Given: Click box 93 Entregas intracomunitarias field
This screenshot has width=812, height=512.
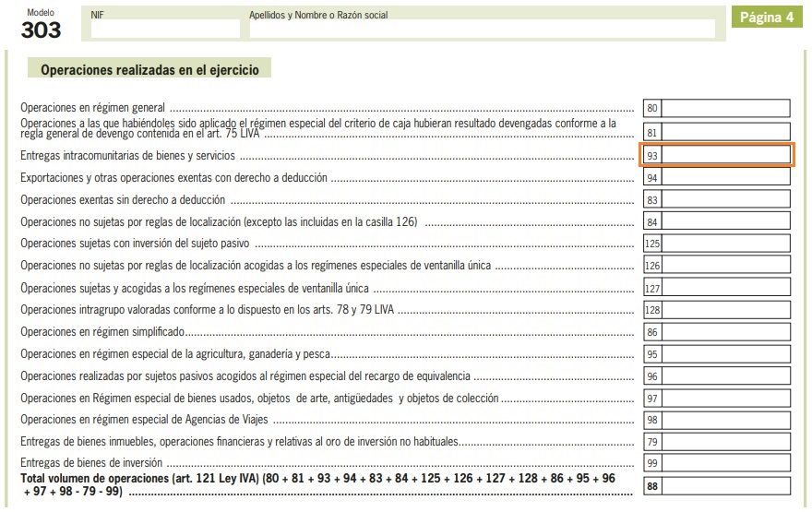Looking at the screenshot, I should coord(725,155).
